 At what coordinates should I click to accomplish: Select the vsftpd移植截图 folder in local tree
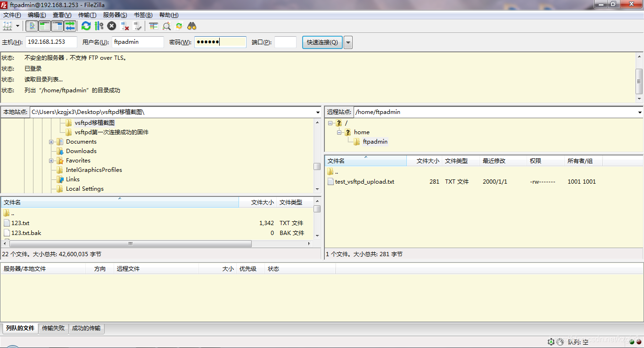[x=94, y=123]
